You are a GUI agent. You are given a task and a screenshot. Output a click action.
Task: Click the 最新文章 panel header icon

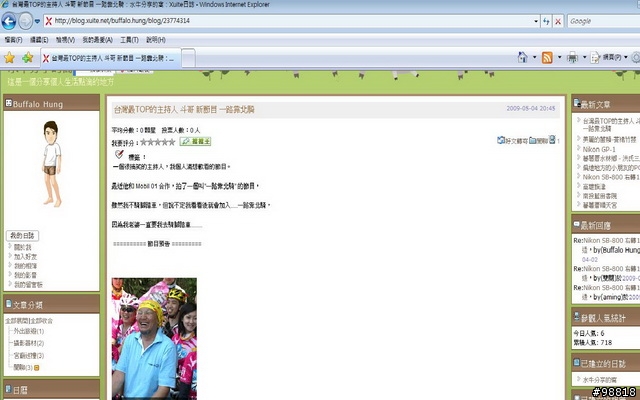pyautogui.click(x=577, y=103)
